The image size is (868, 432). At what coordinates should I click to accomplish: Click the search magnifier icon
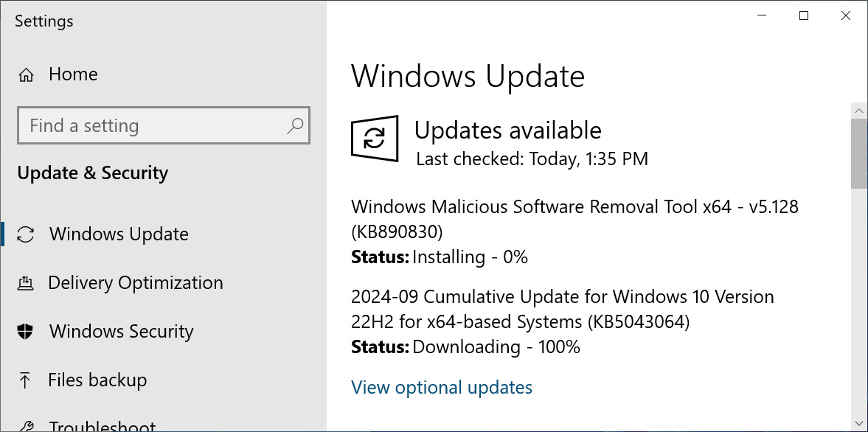(x=296, y=125)
